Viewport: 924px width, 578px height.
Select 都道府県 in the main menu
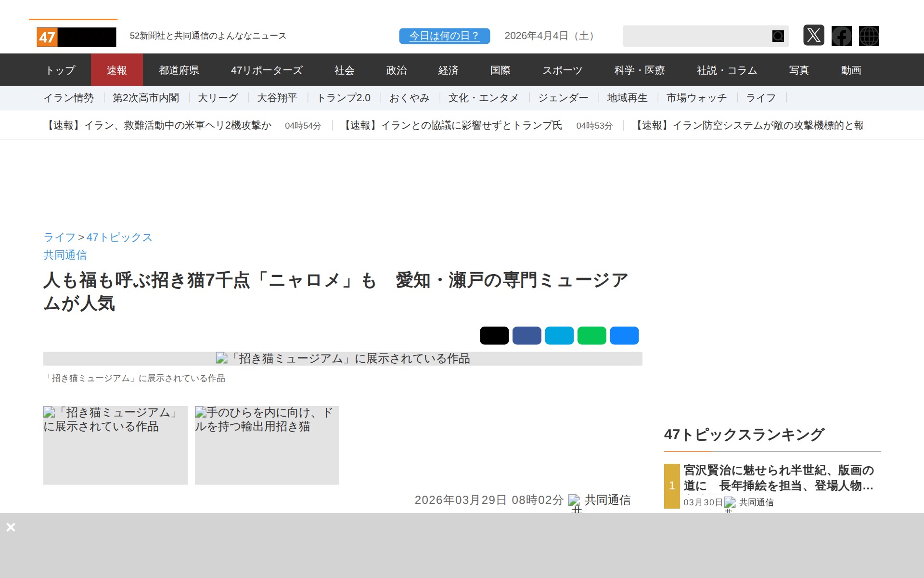(179, 70)
